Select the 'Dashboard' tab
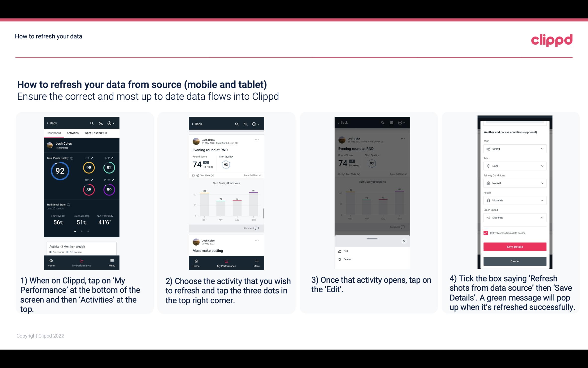The width and height of the screenshot is (588, 368). click(x=54, y=133)
